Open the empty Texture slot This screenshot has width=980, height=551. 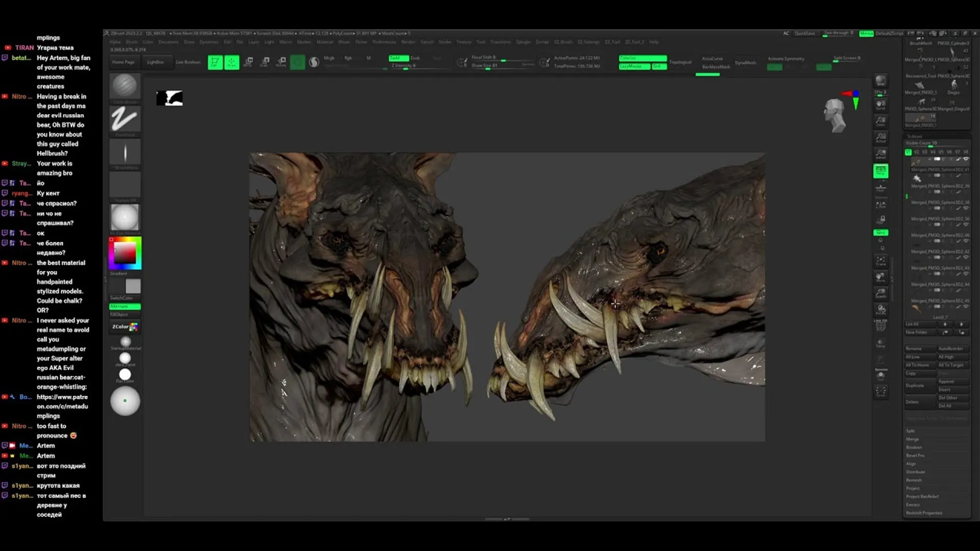tap(125, 185)
